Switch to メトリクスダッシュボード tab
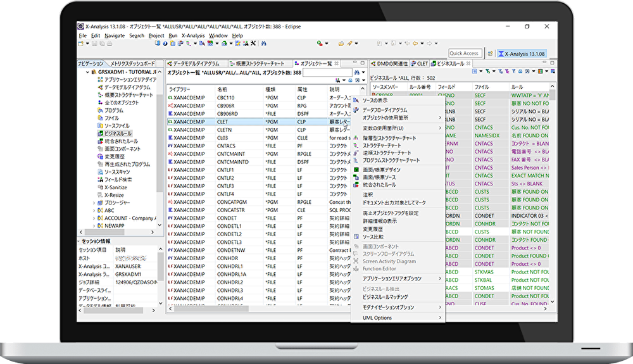 click(132, 63)
